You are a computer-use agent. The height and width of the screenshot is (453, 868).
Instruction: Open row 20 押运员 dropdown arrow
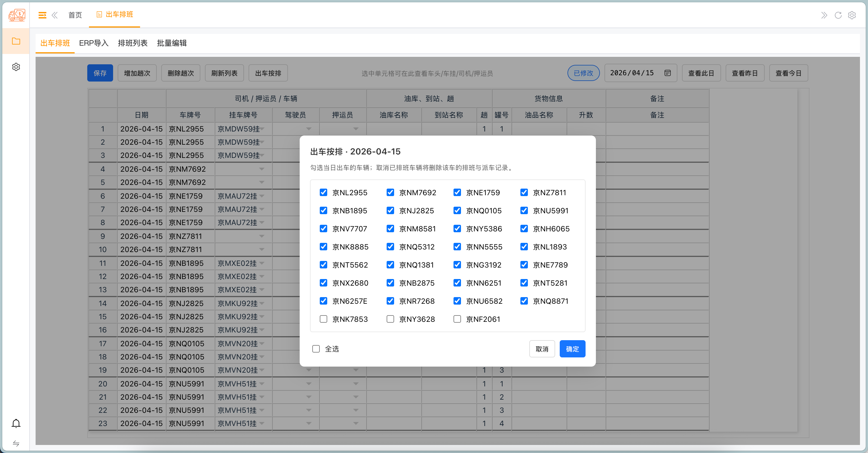355,384
